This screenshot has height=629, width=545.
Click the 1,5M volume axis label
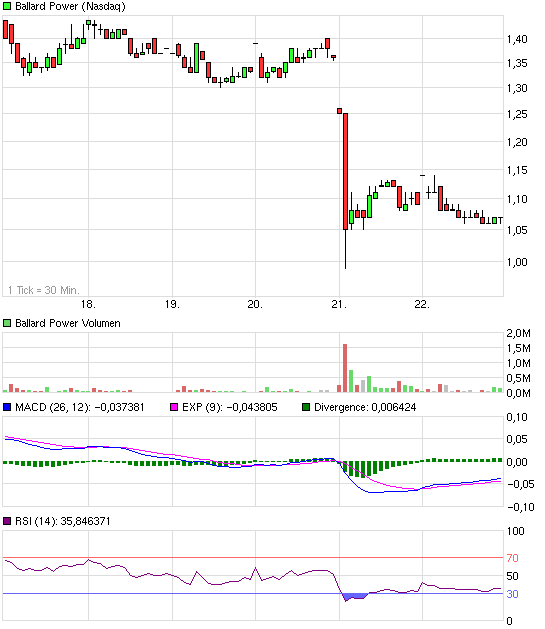click(519, 348)
